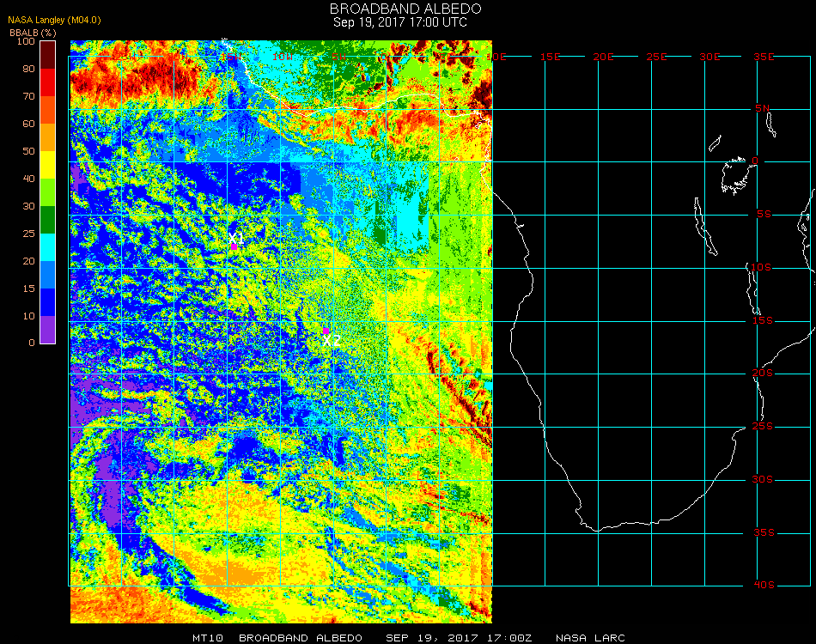The image size is (816, 644).
Task: Click the '20' colorbar tick label
Action: point(28,261)
